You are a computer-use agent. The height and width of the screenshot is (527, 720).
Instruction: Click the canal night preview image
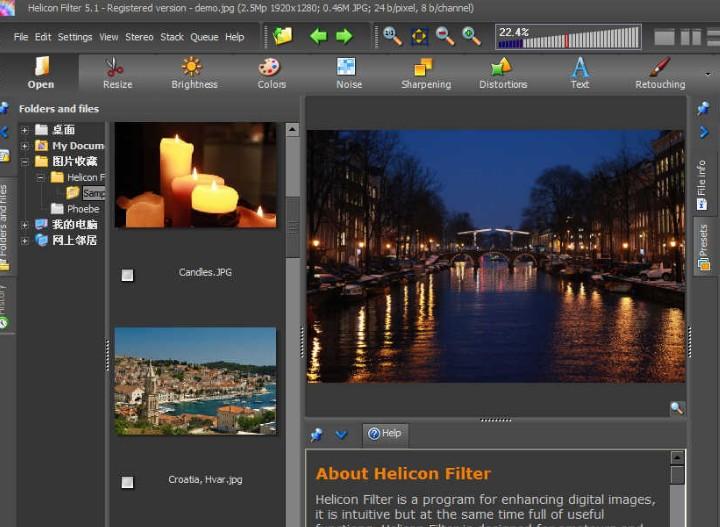coord(496,256)
